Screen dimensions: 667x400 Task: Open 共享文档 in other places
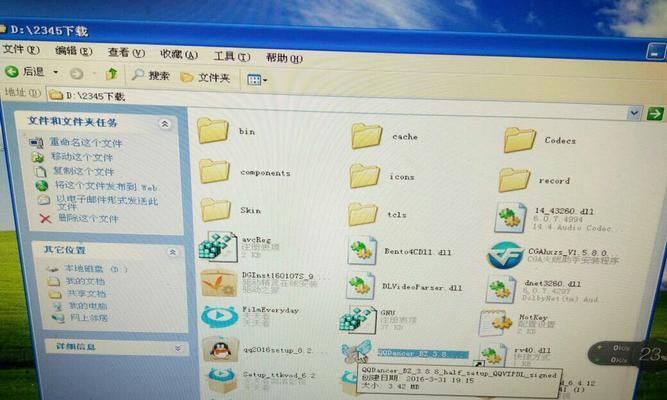86,294
